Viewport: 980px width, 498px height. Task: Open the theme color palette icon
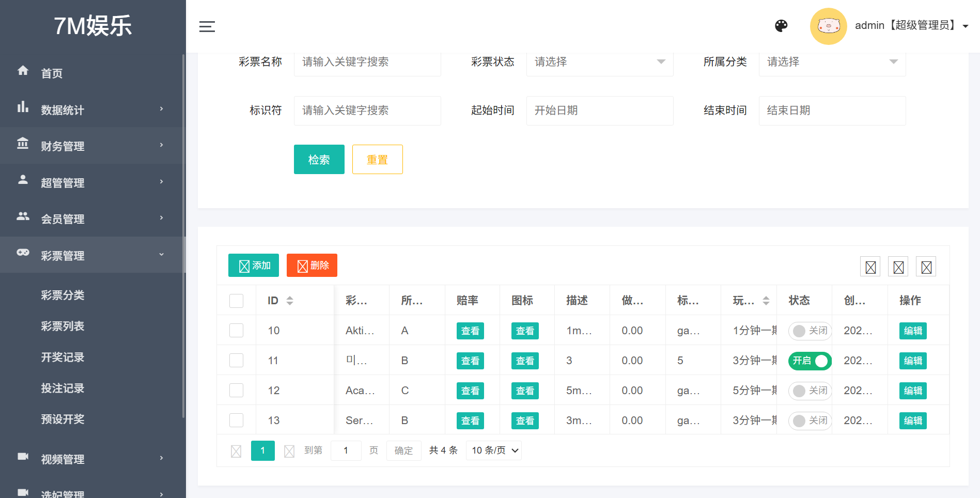(781, 26)
